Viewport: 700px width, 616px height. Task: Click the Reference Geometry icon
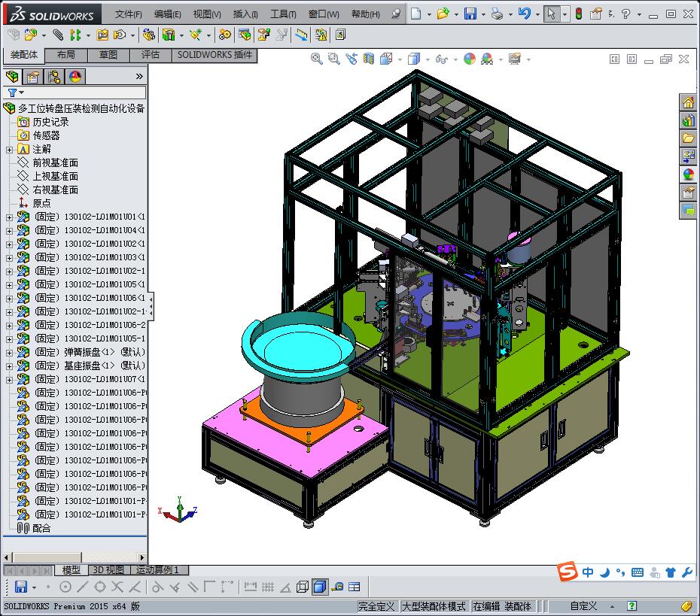196,35
